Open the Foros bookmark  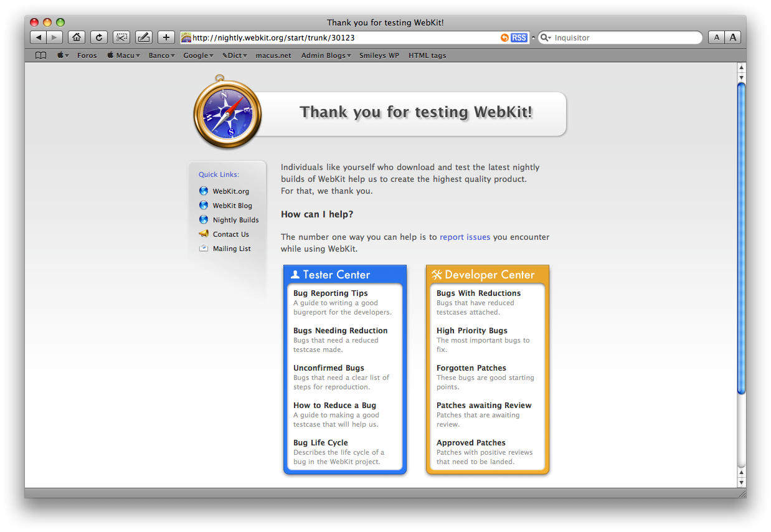click(87, 55)
